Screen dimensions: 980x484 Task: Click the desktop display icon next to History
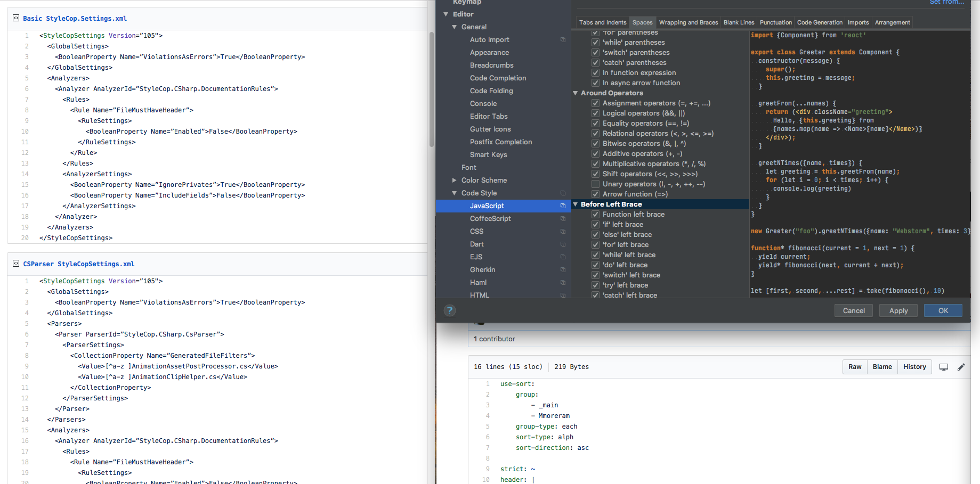[x=944, y=367]
